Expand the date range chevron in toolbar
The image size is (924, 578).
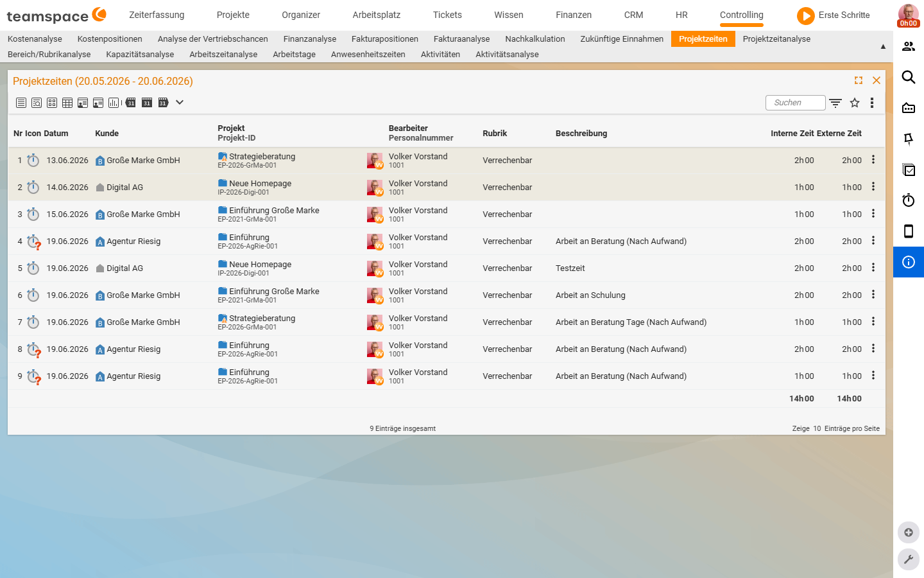[x=180, y=102]
